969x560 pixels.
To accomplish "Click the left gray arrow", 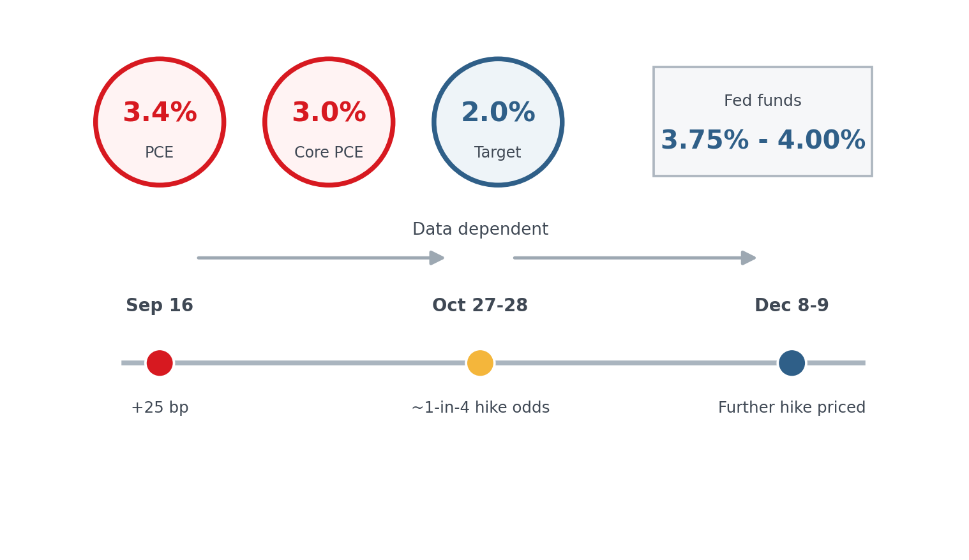I will (321, 258).
